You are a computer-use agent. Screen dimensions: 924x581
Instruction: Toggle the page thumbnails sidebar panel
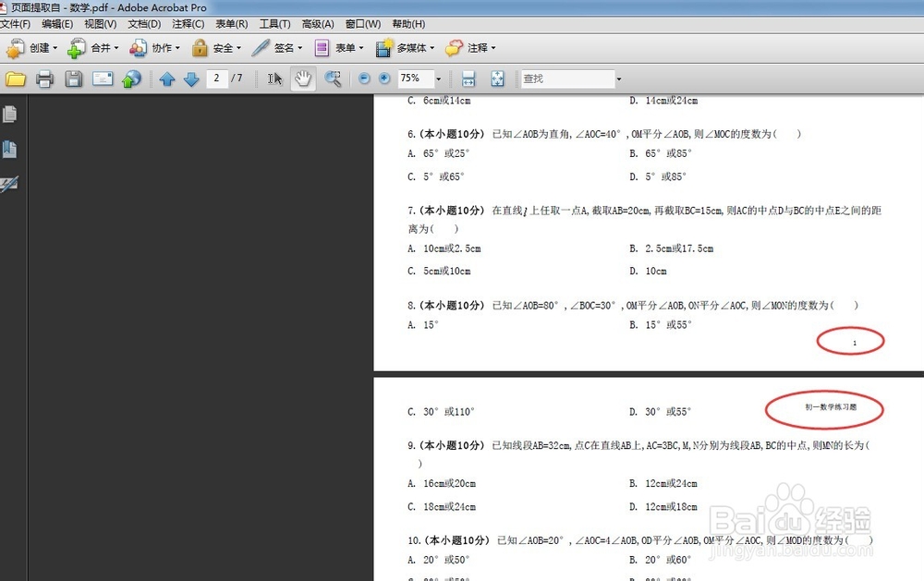tap(11, 113)
